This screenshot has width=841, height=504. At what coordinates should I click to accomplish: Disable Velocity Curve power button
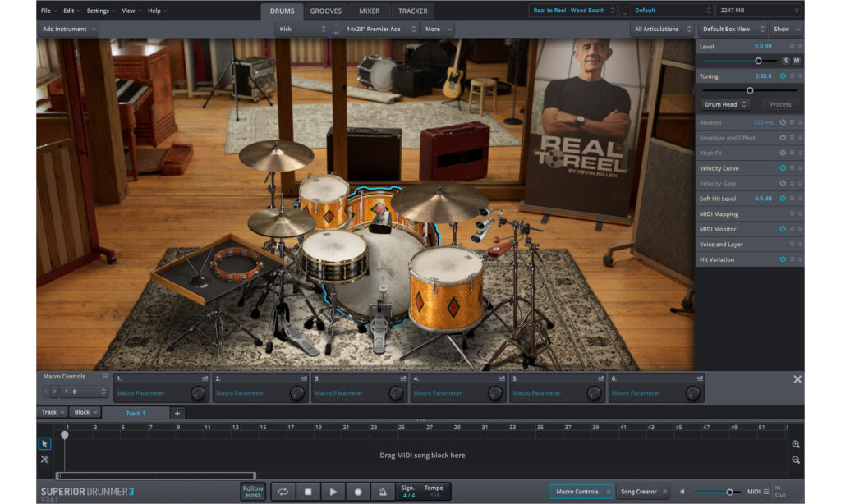tap(783, 167)
